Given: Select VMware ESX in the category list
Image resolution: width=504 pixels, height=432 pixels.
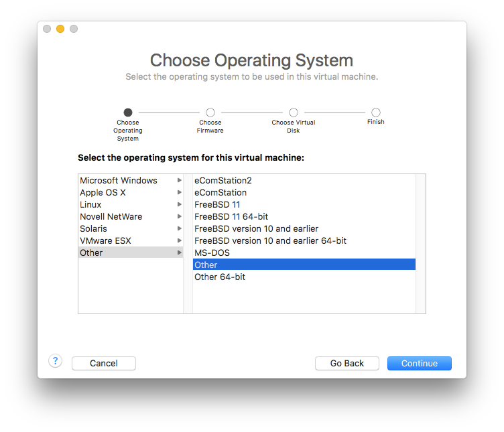Looking at the screenshot, I should pyautogui.click(x=106, y=241).
